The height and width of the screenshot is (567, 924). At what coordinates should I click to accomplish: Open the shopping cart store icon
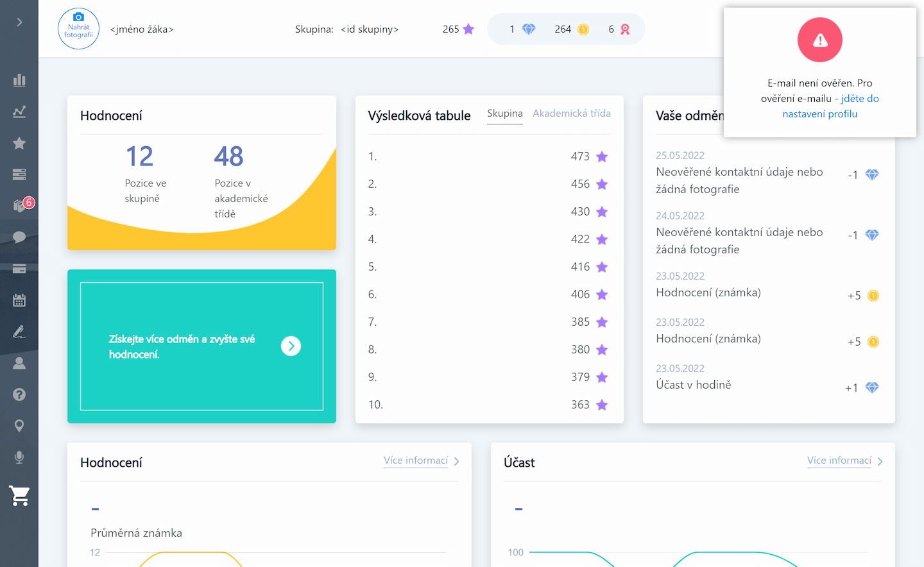pos(19,496)
